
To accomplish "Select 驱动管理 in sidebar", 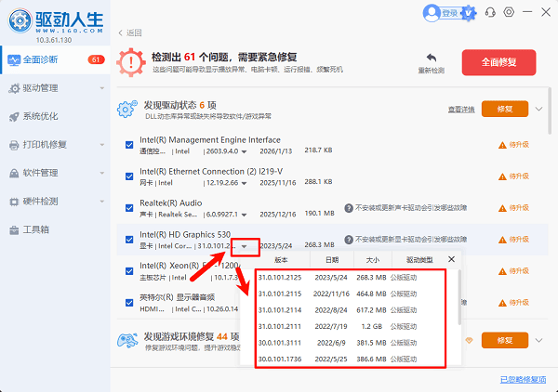I will coord(56,88).
